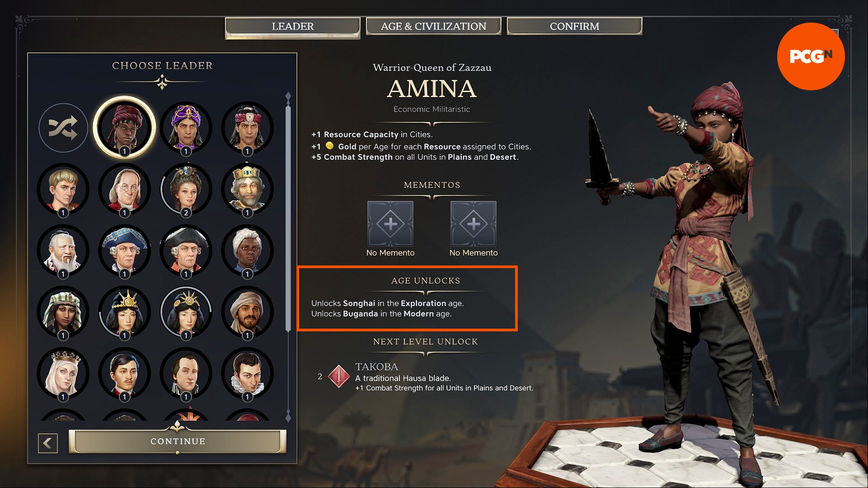Choose the white-bearded elder Confucius portrait
This screenshot has width=868, height=488.
(x=63, y=251)
